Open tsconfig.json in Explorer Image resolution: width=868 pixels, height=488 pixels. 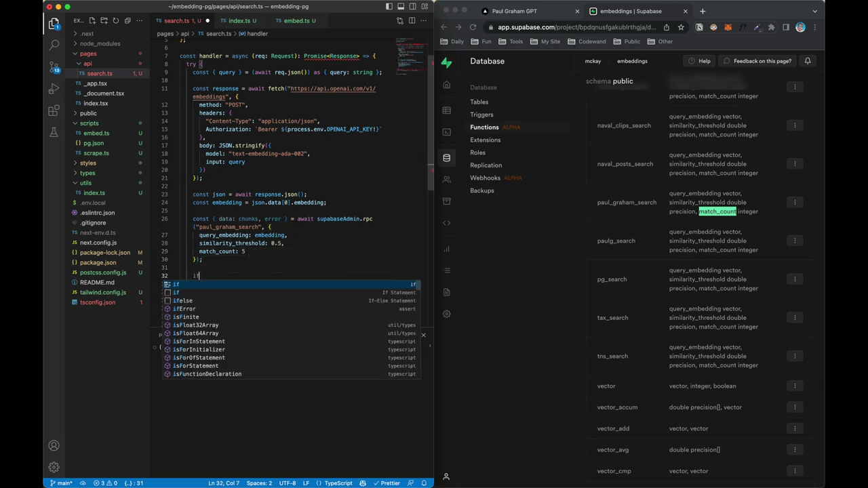coord(98,302)
